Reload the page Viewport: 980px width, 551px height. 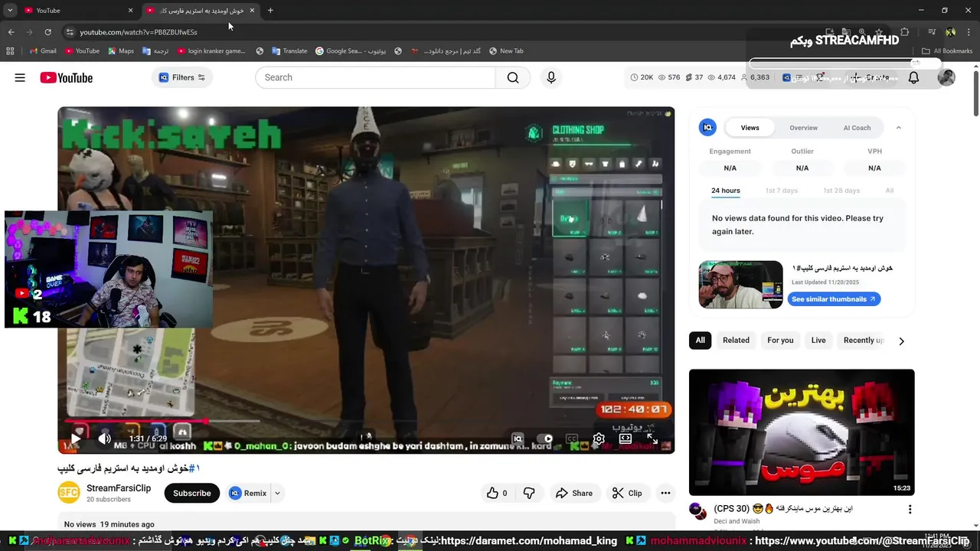click(47, 31)
